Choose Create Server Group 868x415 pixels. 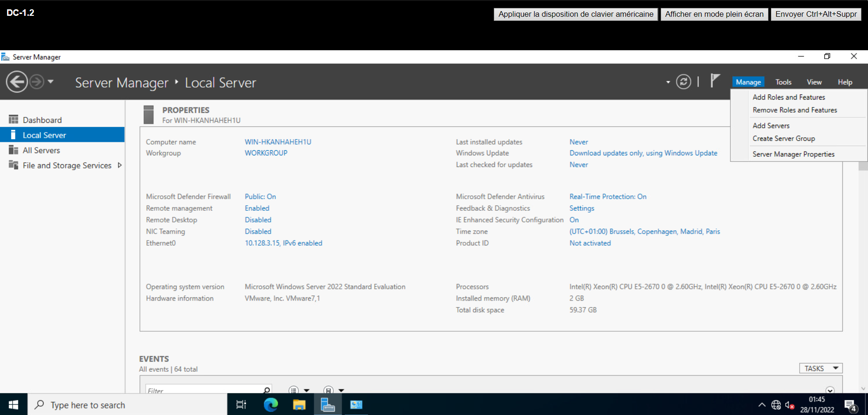(x=784, y=139)
